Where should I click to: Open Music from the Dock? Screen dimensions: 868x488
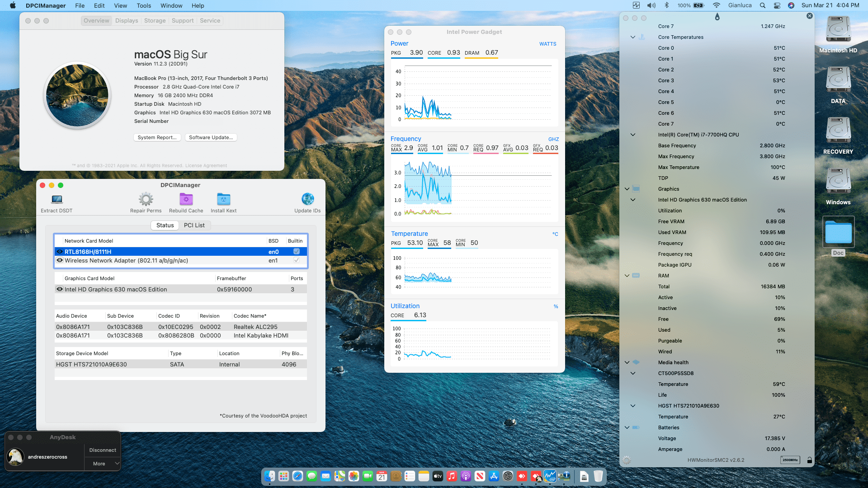click(x=452, y=476)
